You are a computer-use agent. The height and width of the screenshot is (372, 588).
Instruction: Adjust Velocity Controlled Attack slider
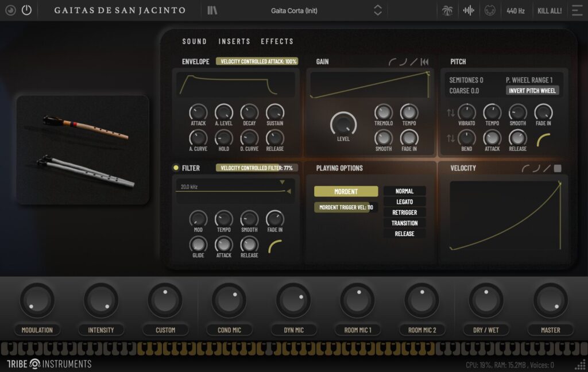[x=257, y=61]
